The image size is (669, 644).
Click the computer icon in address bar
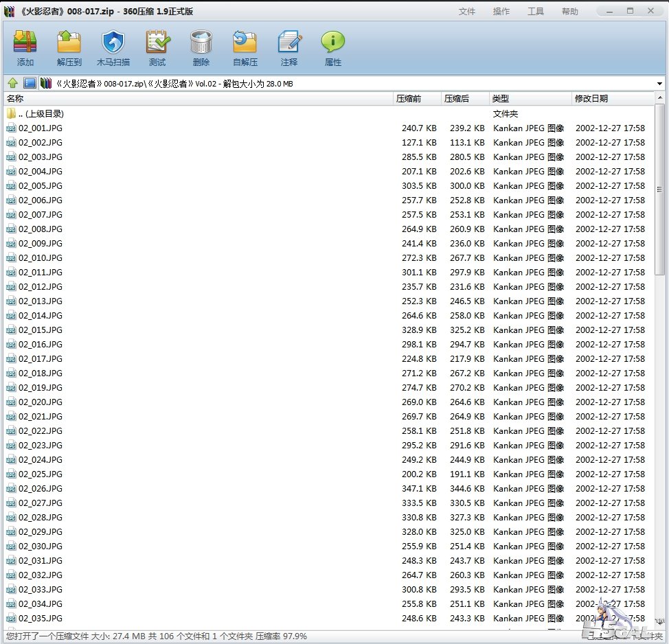tap(30, 83)
